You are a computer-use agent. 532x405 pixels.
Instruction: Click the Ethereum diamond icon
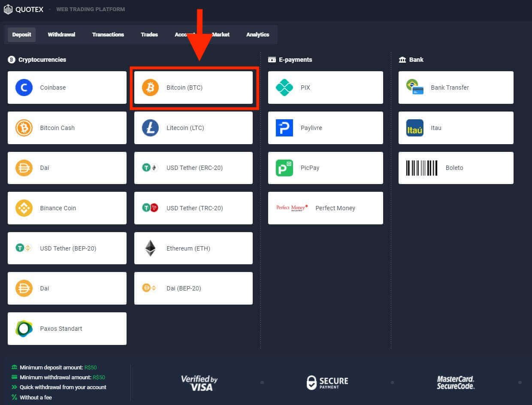[150, 248]
